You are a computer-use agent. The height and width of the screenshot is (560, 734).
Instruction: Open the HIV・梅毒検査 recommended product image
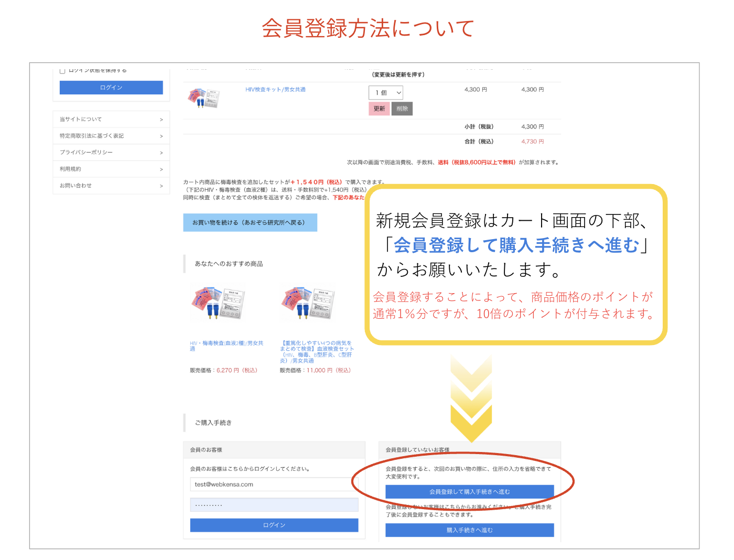218,304
